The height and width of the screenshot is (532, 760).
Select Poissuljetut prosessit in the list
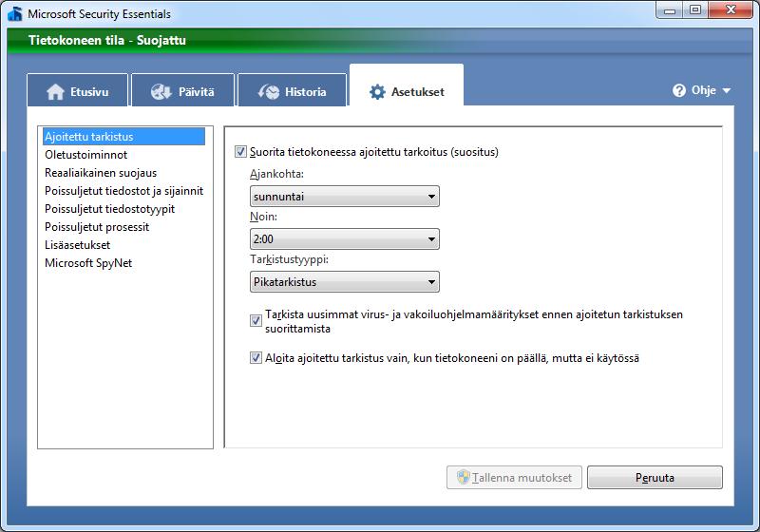click(x=123, y=227)
